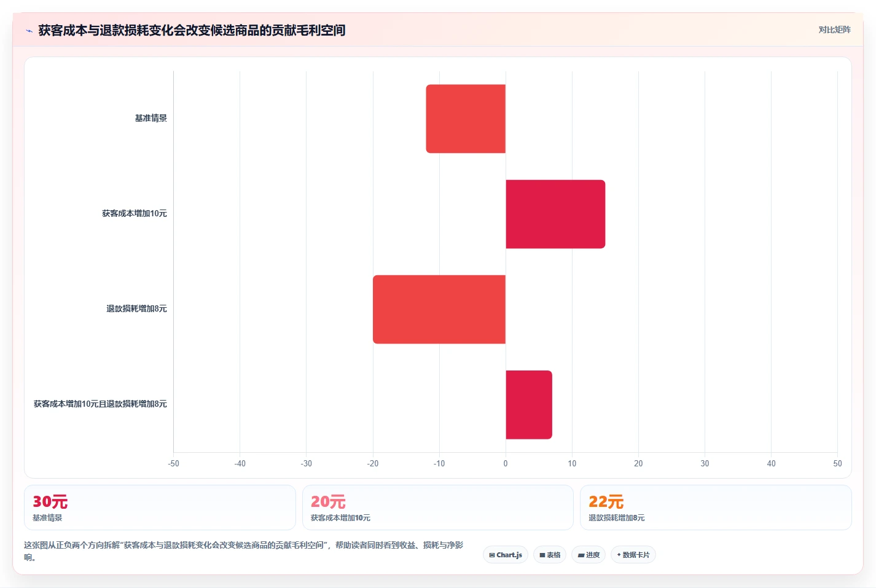Click the -10 x-axis tick label
The width and height of the screenshot is (876, 588).
click(x=439, y=463)
